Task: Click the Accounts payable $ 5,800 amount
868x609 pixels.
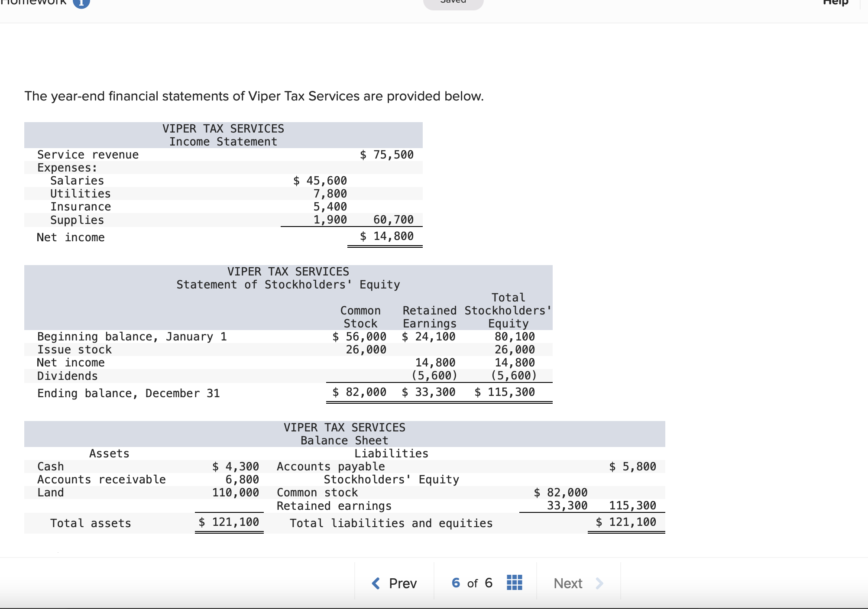Action: coord(632,466)
